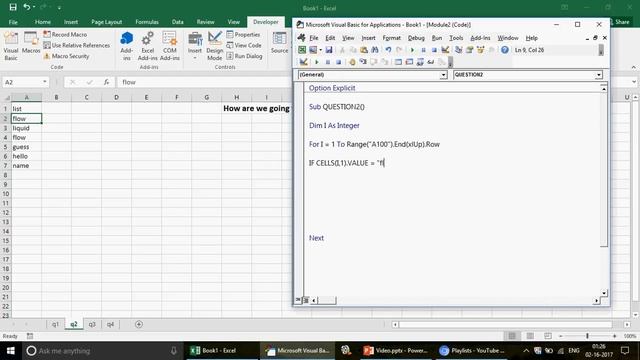Switch to Procedure View at the code window's bottom-left

[x=298, y=300]
